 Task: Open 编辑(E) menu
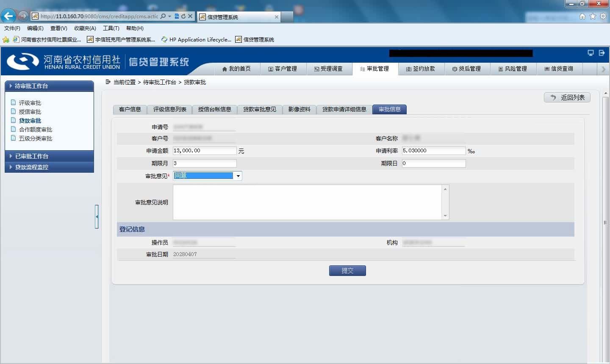35,28
